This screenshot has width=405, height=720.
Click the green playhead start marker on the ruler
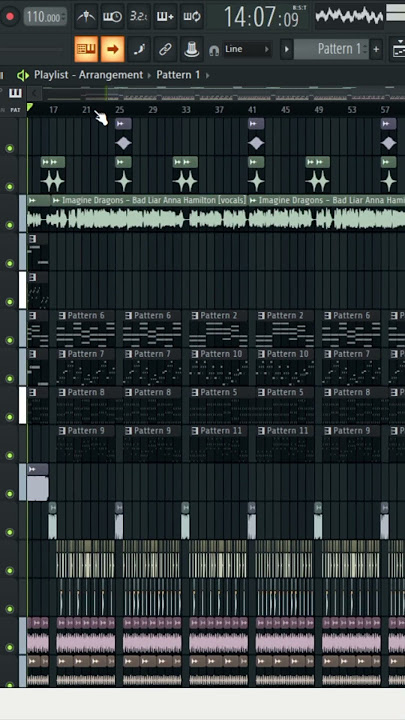click(x=30, y=107)
